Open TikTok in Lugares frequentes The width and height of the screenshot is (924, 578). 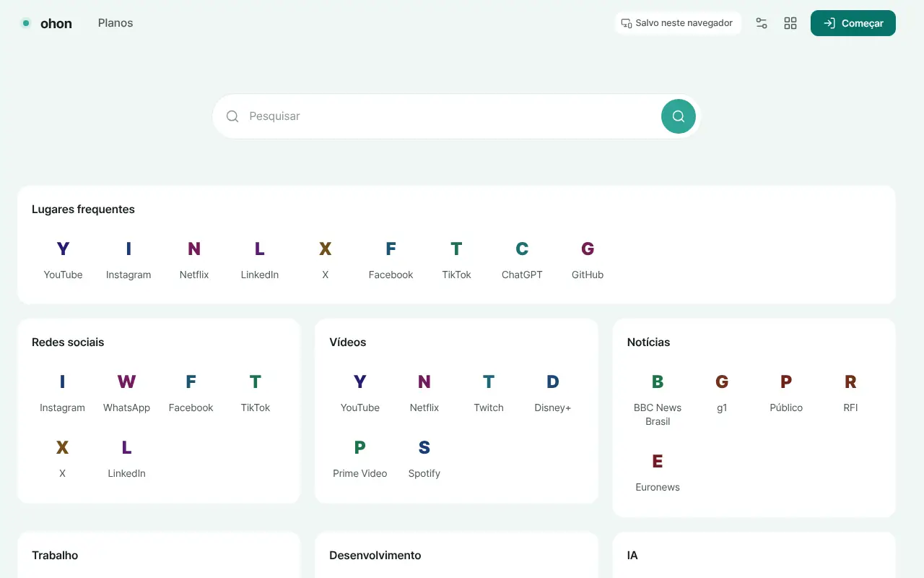[456, 260]
